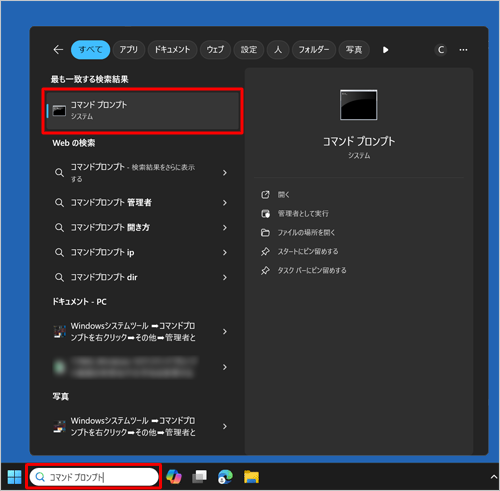Switch to the 写真 filter tab
This screenshot has height=491, width=500.
point(354,50)
